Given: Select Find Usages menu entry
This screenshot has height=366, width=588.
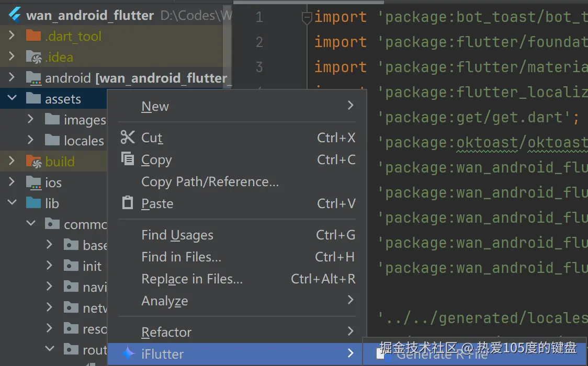Looking at the screenshot, I should click(236, 235).
